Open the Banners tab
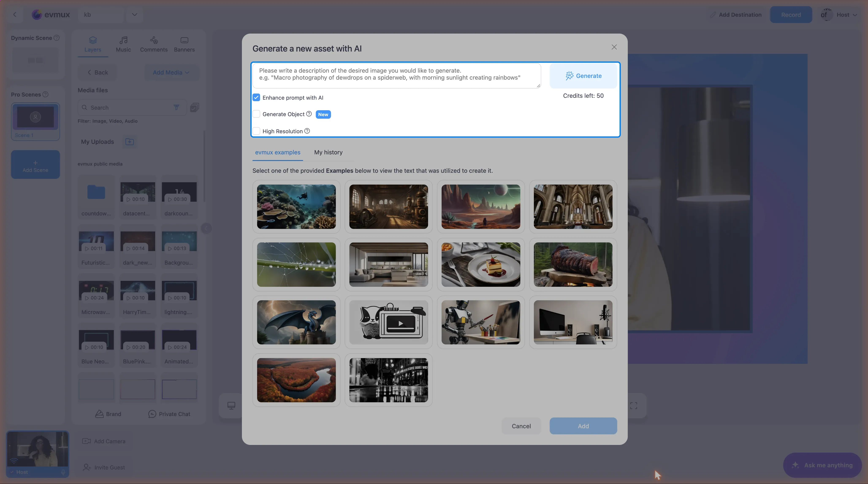868x484 pixels. tap(184, 45)
